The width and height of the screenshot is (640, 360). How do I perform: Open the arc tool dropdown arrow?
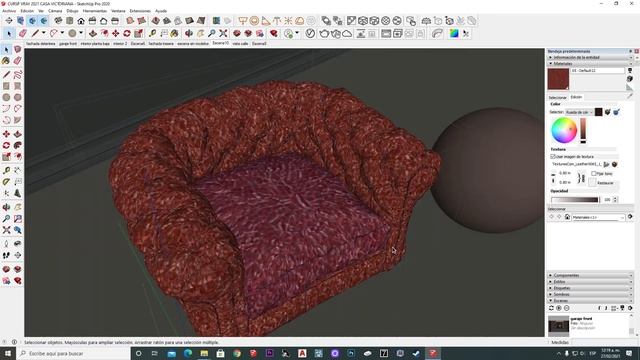(x=62, y=33)
